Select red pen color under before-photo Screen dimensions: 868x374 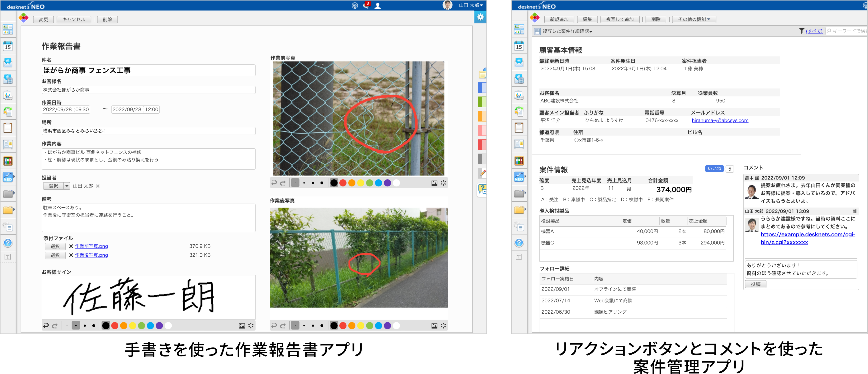(343, 183)
